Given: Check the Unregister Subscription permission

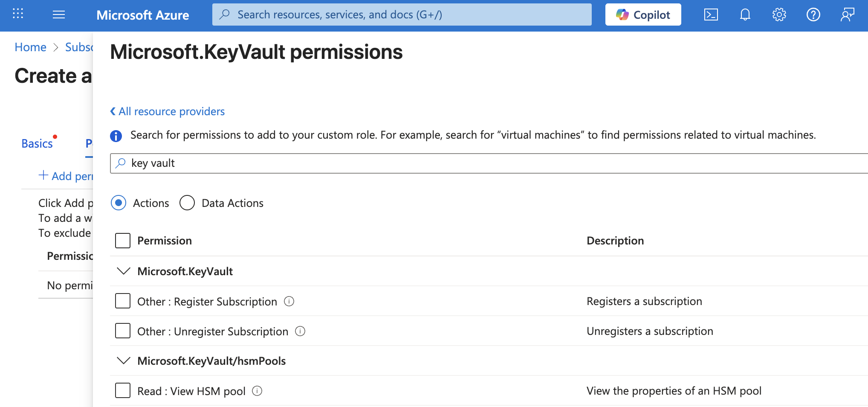Looking at the screenshot, I should [x=123, y=331].
